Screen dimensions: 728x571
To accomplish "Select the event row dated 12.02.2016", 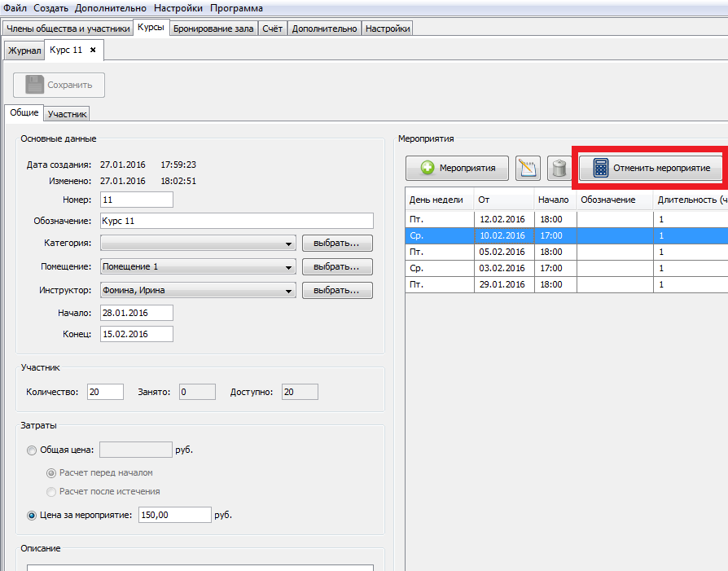I will (567, 219).
